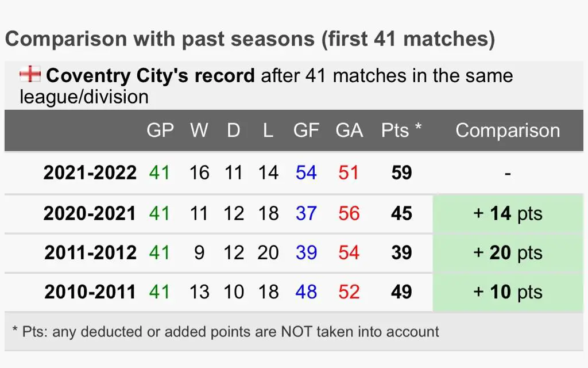Viewport: 588px width, 368px height.
Task: Select the 2011-2012 season row label
Action: 90,252
